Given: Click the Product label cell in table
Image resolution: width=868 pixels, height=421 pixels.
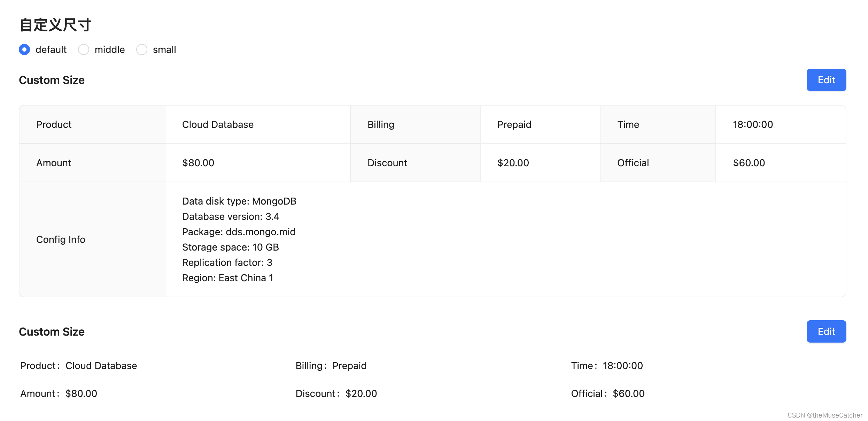Looking at the screenshot, I should 92,124.
